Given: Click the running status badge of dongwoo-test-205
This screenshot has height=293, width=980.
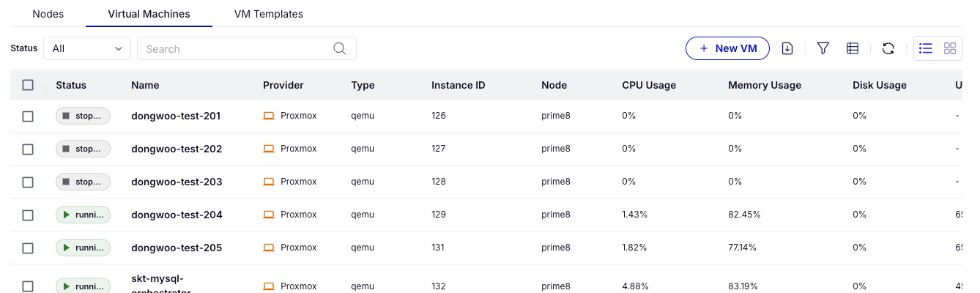Looking at the screenshot, I should [83, 248].
